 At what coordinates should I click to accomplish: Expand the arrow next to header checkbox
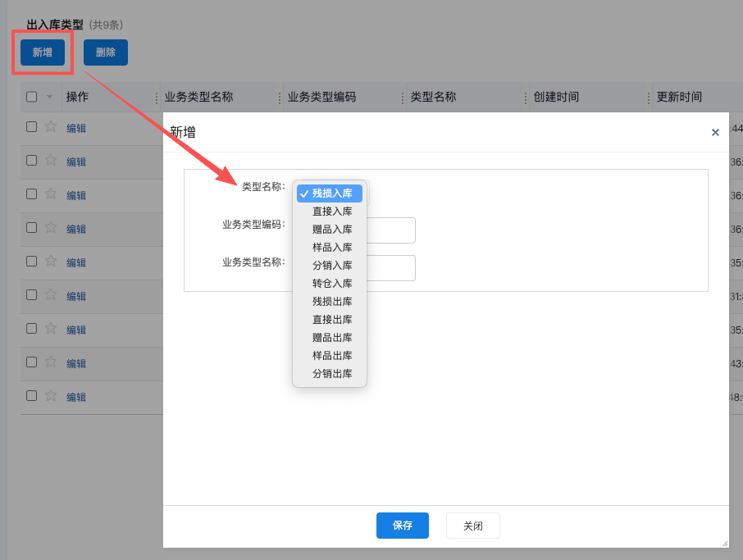(x=49, y=97)
